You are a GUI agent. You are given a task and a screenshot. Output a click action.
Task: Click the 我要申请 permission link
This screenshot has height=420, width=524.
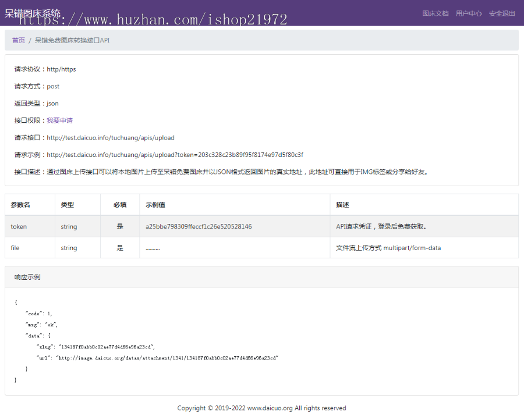[x=60, y=120]
